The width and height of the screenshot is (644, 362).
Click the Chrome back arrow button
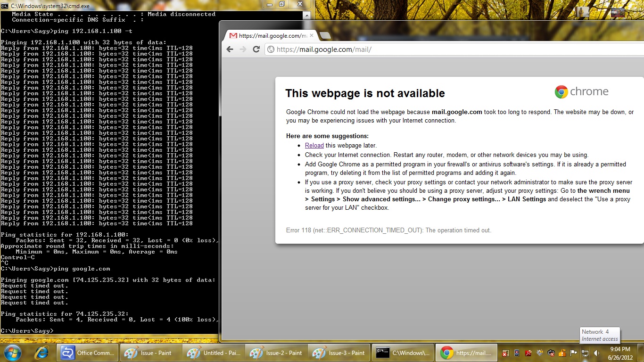point(230,49)
